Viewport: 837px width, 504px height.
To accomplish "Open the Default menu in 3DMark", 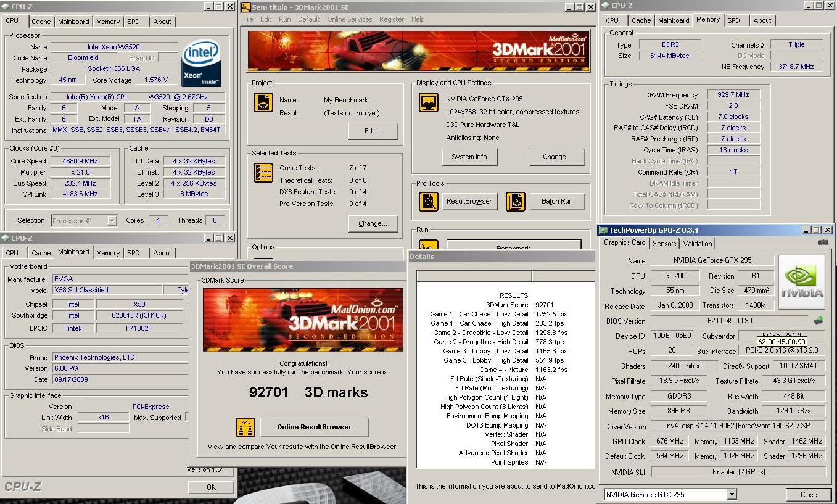I will coord(308,19).
